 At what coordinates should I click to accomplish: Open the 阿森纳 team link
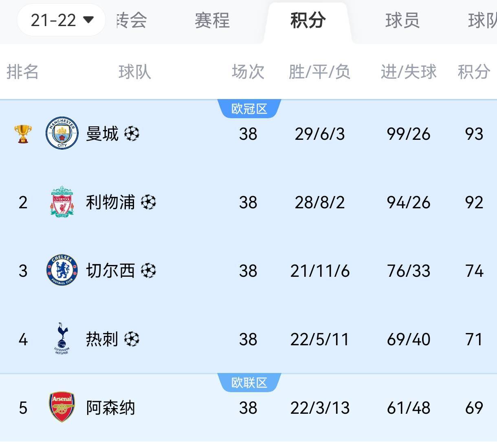pos(110,407)
